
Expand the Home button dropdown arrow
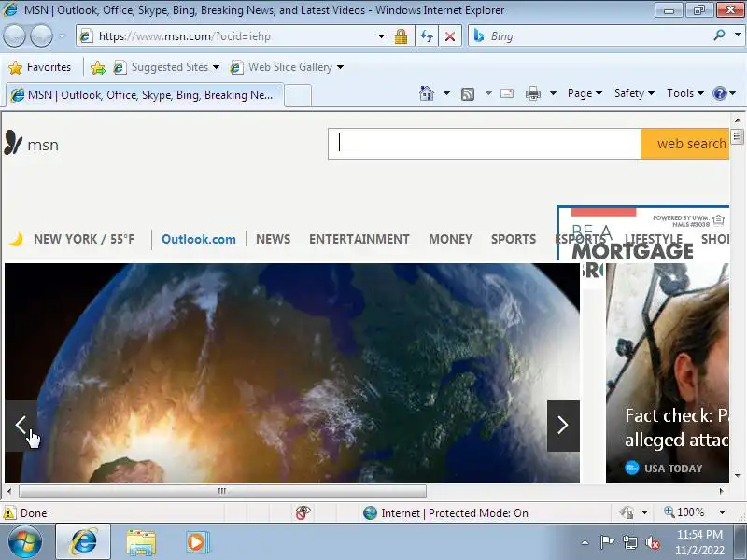[446, 93]
